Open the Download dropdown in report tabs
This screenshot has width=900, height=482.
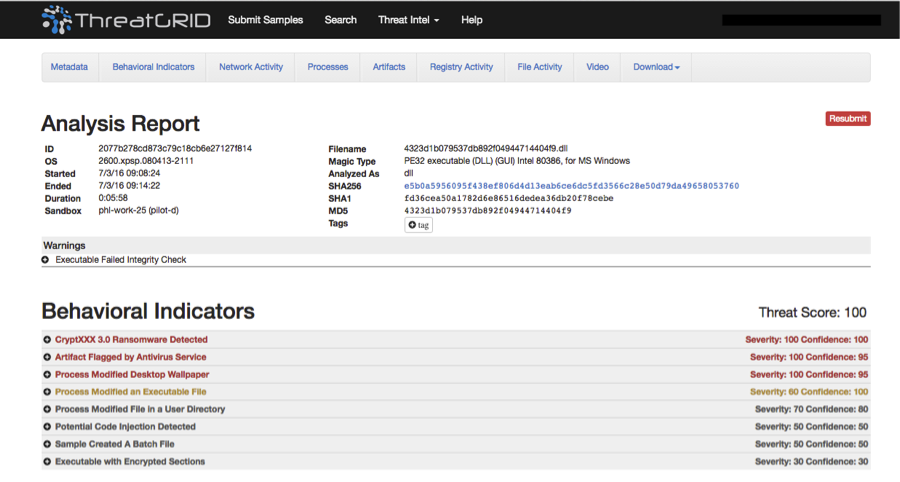pyautogui.click(x=656, y=67)
